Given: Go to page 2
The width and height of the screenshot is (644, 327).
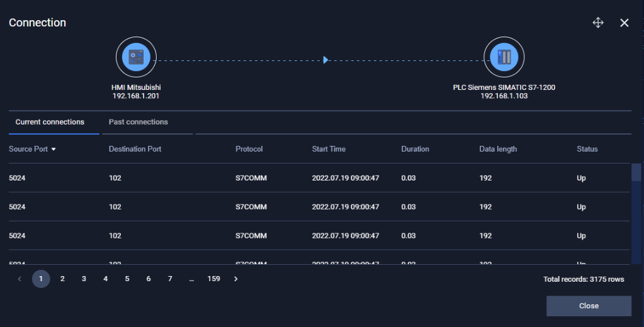Looking at the screenshot, I should click(x=62, y=279).
